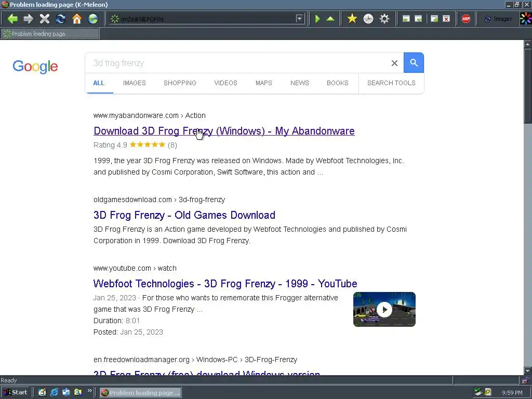Open '3D Frog Frenzy - Old Games Download' link
Screen dimensions: 532x399
coord(184,215)
